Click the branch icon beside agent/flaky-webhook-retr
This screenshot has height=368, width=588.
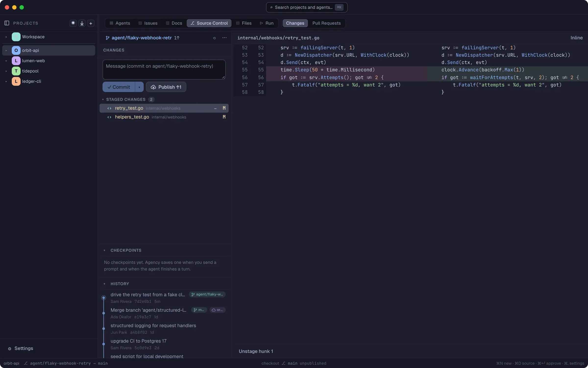107,38
